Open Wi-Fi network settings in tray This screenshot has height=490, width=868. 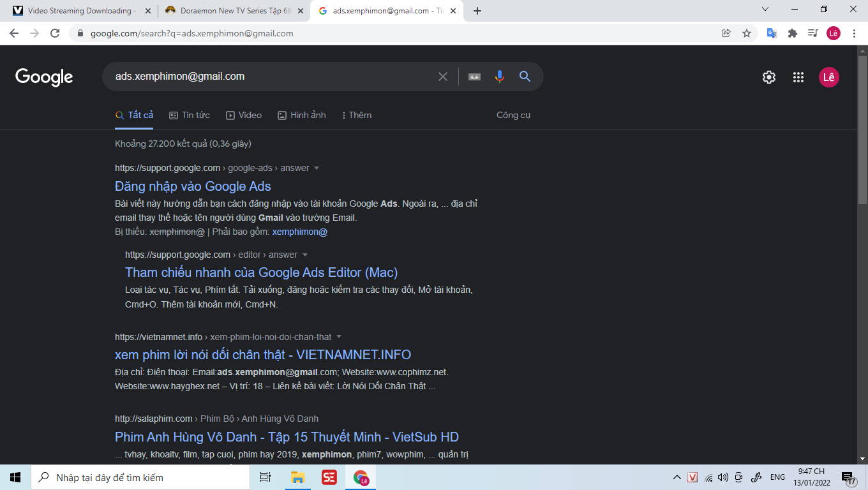[x=708, y=477]
